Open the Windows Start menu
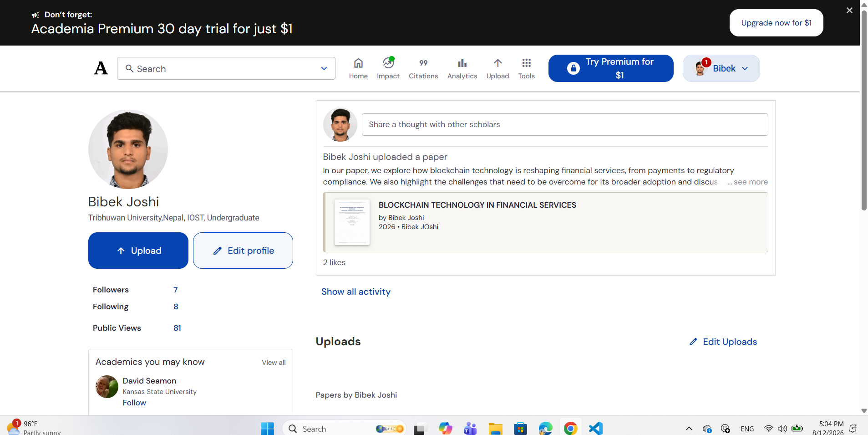The height and width of the screenshot is (435, 868). [267, 429]
